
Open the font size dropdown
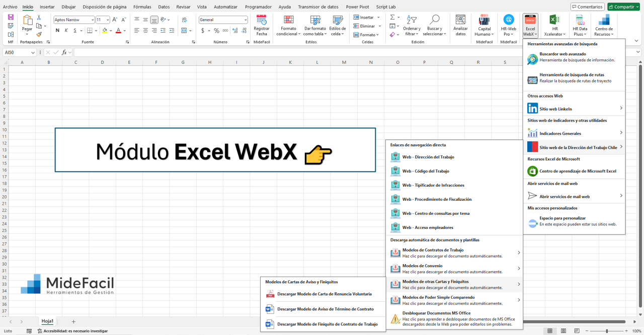tap(107, 20)
